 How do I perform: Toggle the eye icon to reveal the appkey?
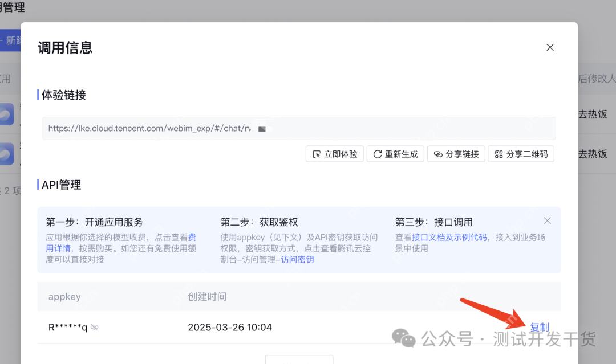tap(95, 328)
